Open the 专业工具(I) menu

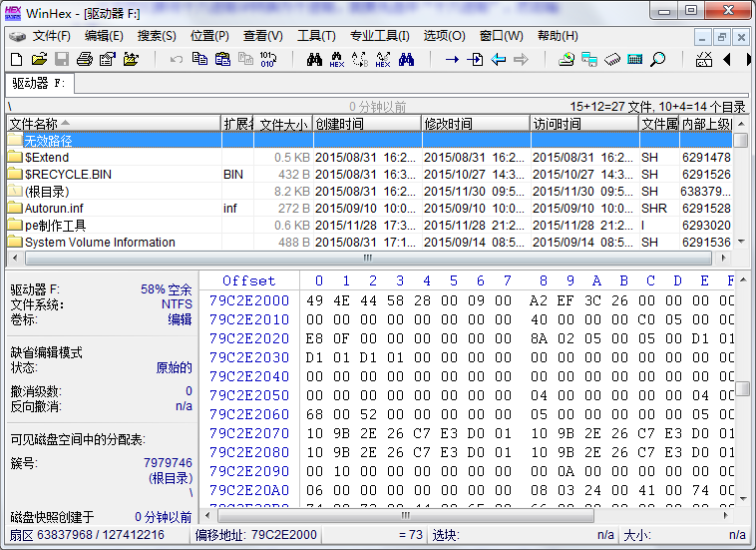(379, 36)
